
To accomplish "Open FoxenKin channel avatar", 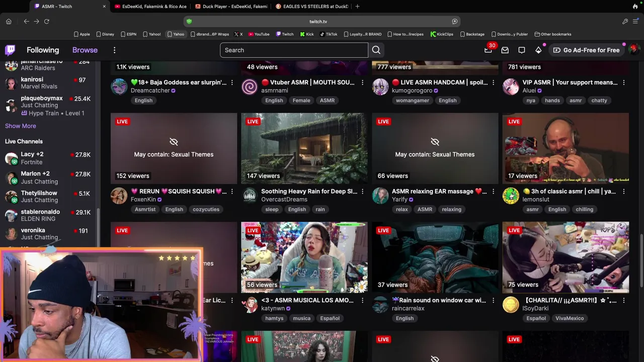I will [x=119, y=196].
